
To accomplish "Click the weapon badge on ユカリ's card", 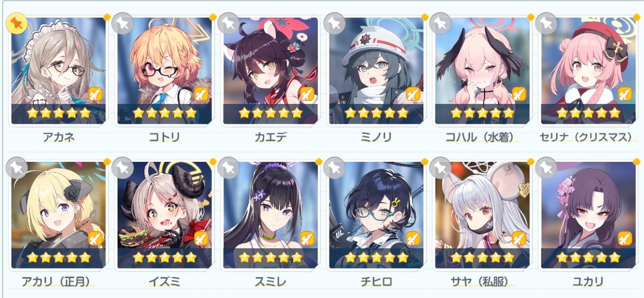I will pyautogui.click(x=625, y=238).
